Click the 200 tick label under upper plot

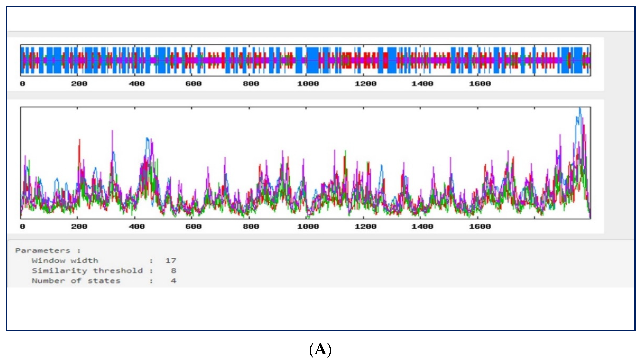[x=79, y=83]
